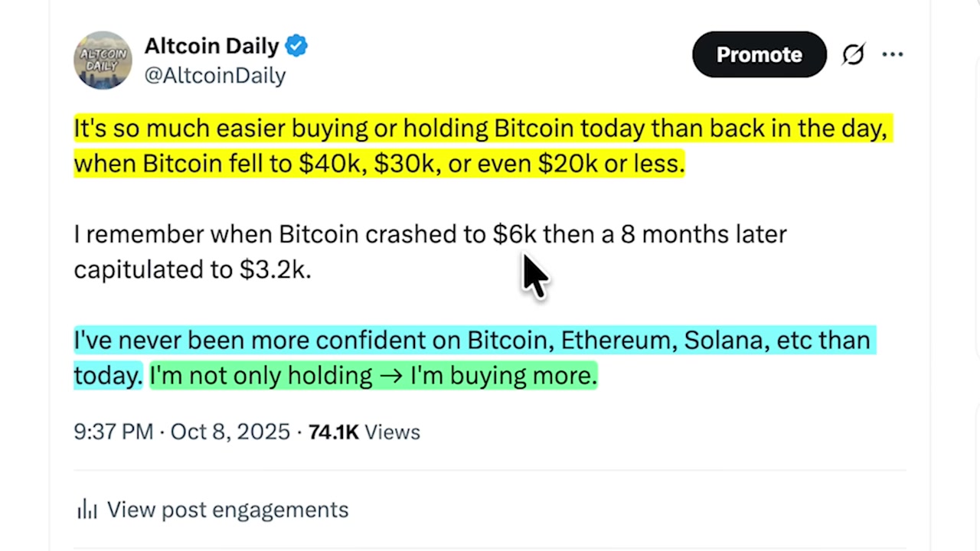Click the Promote button
Screen dimensions: 980x551
click(x=759, y=54)
